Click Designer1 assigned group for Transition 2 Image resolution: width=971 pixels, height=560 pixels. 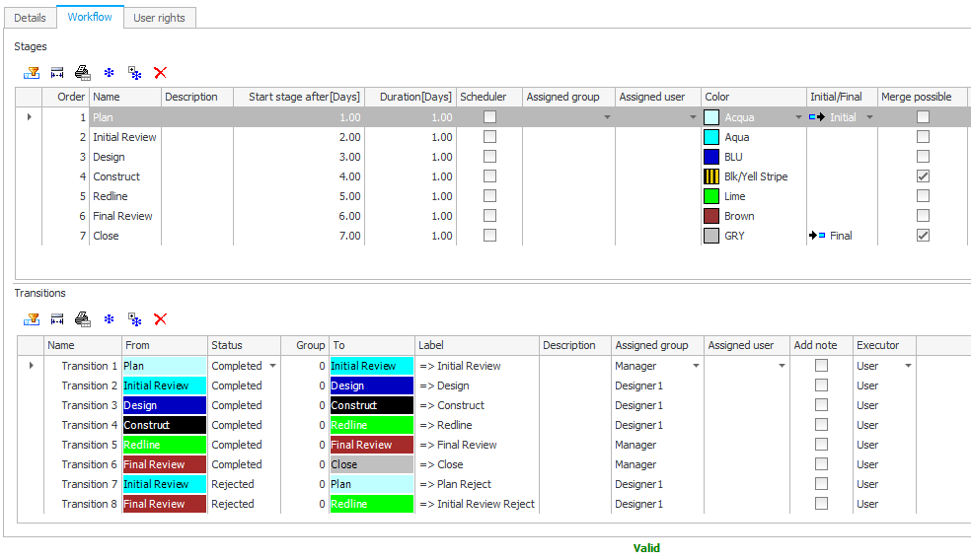657,385
